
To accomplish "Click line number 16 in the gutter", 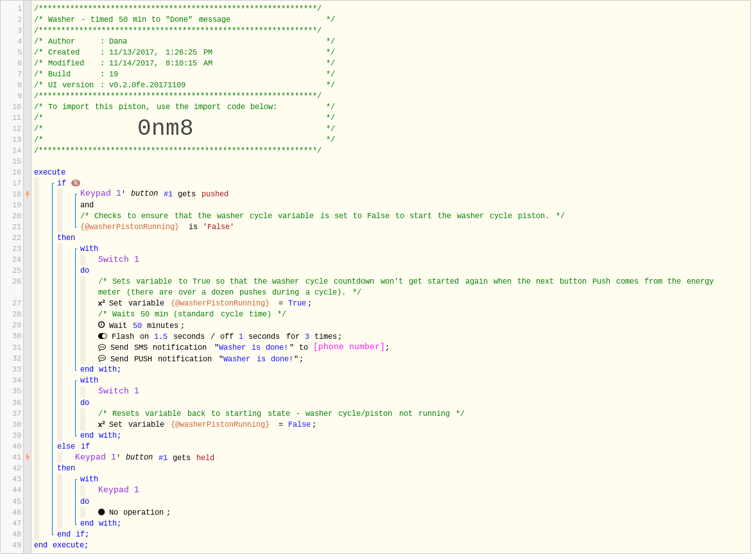I will [x=17, y=173].
